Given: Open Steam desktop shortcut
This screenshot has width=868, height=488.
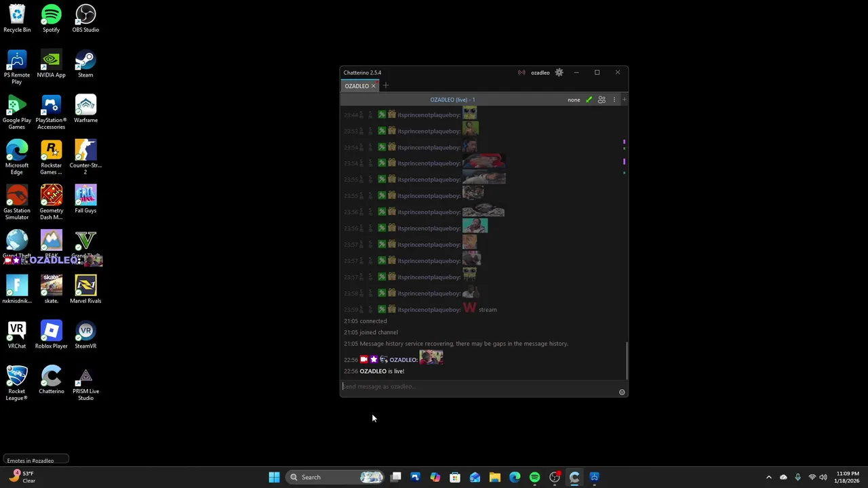Looking at the screenshot, I should pyautogui.click(x=85, y=64).
